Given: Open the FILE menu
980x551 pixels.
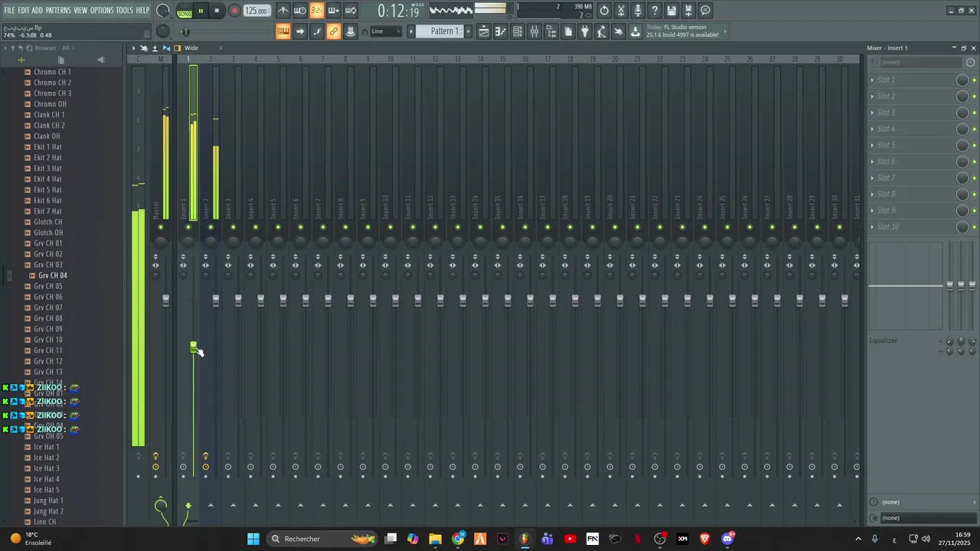Looking at the screenshot, I should 9,11.
